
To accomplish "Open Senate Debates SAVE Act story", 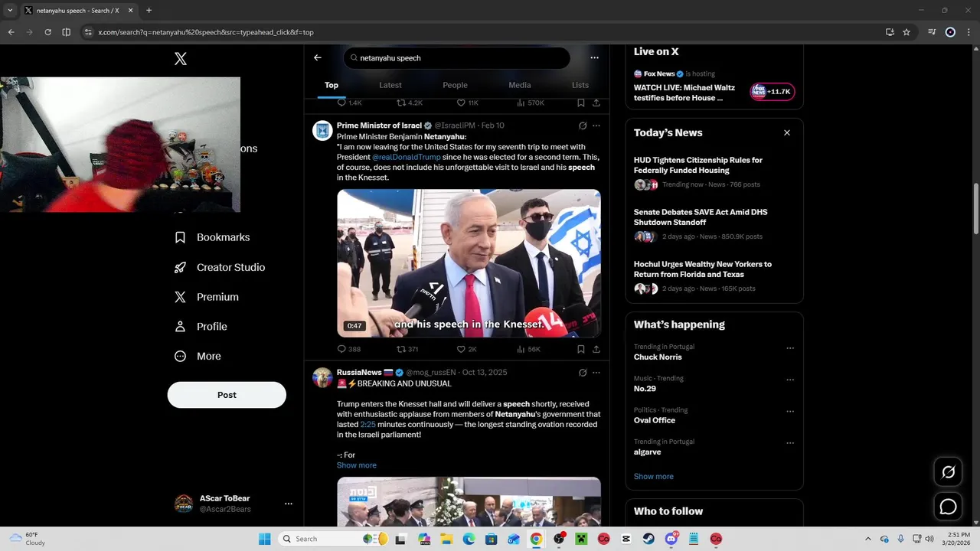I will click(701, 217).
